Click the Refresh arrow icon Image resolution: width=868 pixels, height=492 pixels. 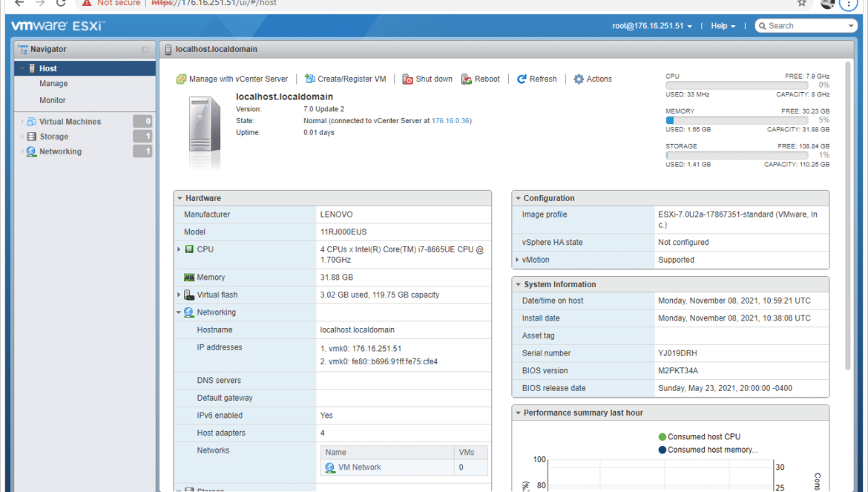522,79
